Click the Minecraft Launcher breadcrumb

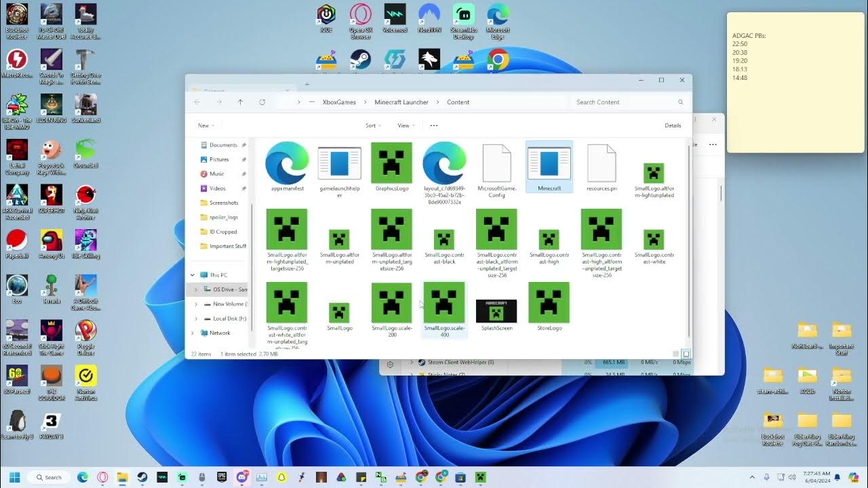tap(401, 102)
